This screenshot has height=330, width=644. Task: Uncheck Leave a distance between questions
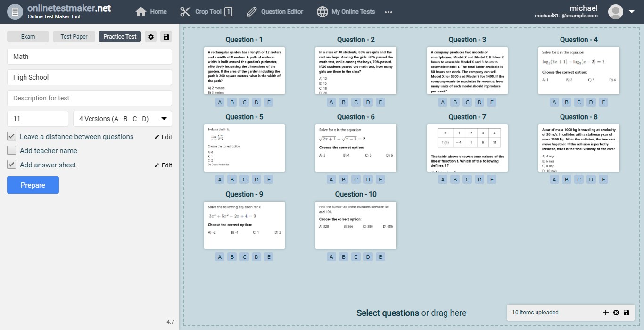click(12, 137)
